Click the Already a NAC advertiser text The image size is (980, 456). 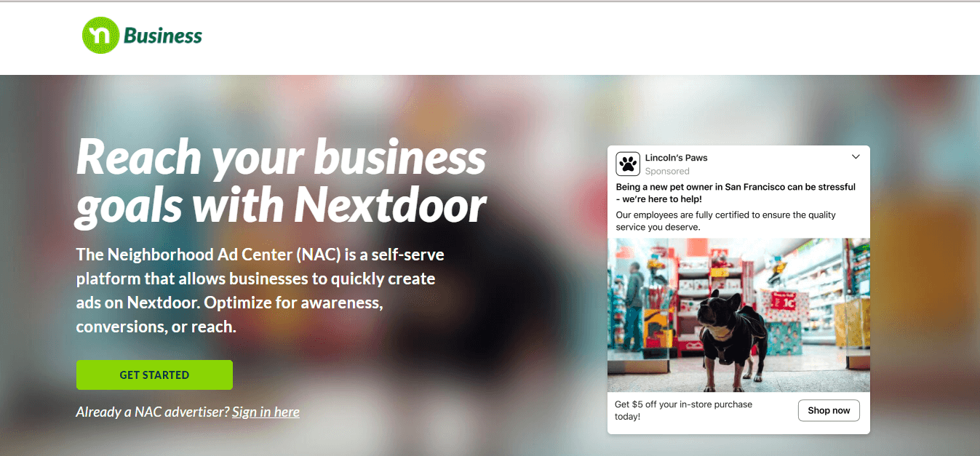coord(153,412)
